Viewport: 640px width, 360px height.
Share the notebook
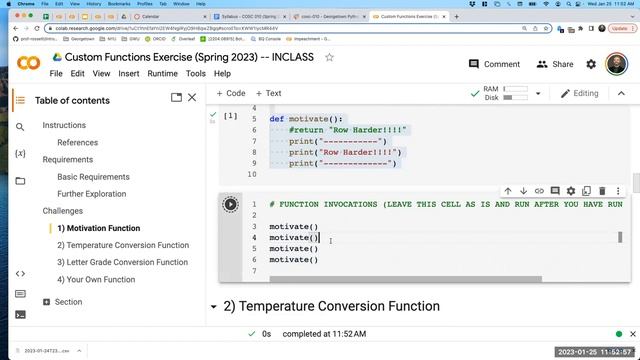554,64
